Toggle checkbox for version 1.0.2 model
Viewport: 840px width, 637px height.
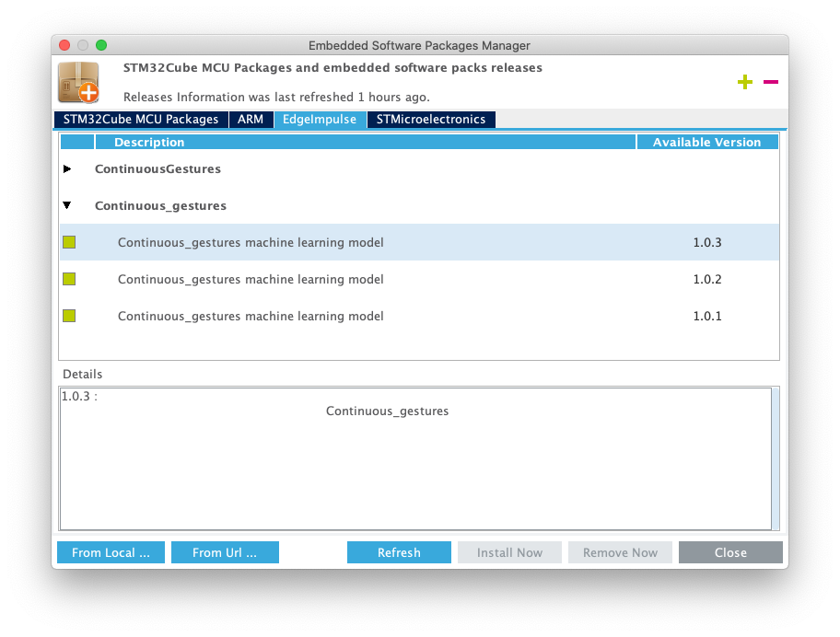pos(69,279)
